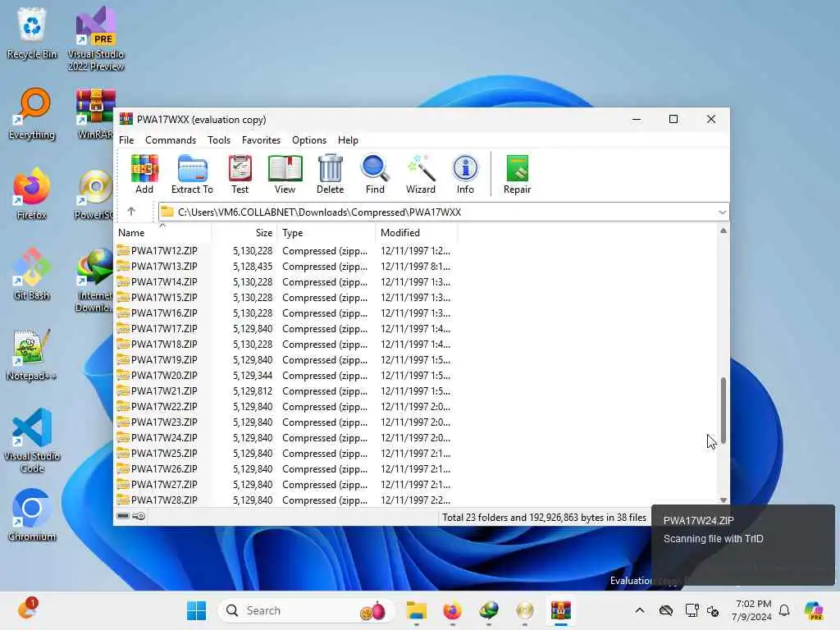
Task: Sort list by Type column header
Action: click(326, 232)
